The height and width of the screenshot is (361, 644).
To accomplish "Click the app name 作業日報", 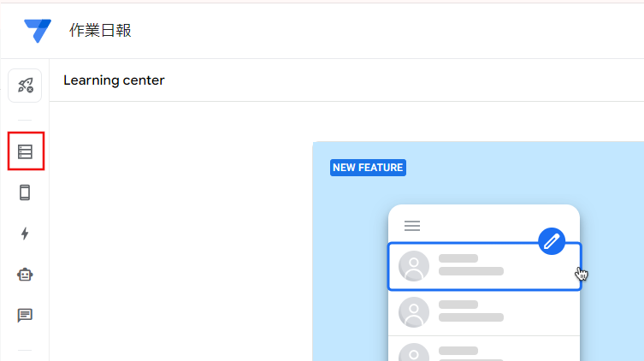I will [100, 31].
